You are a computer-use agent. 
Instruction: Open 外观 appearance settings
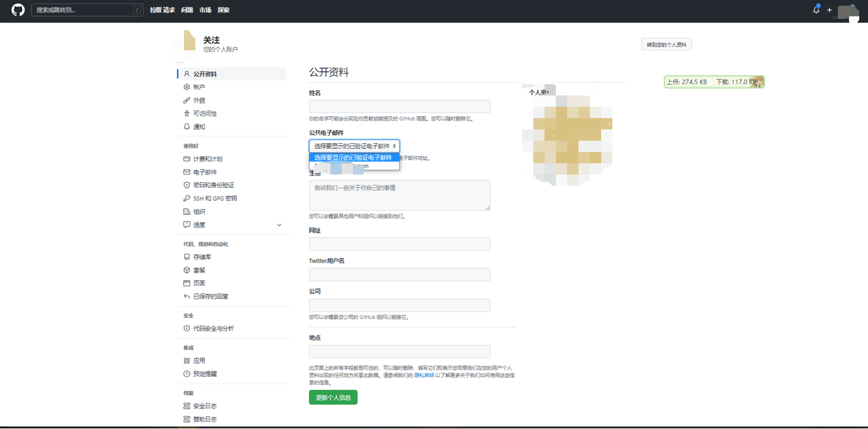click(x=198, y=100)
